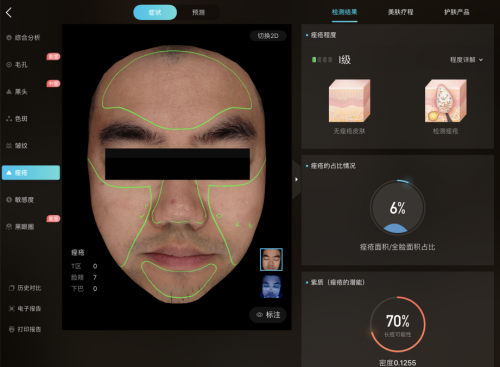Click the 痤疮程度 section heading
The height and width of the screenshot is (367, 500).
tap(323, 35)
